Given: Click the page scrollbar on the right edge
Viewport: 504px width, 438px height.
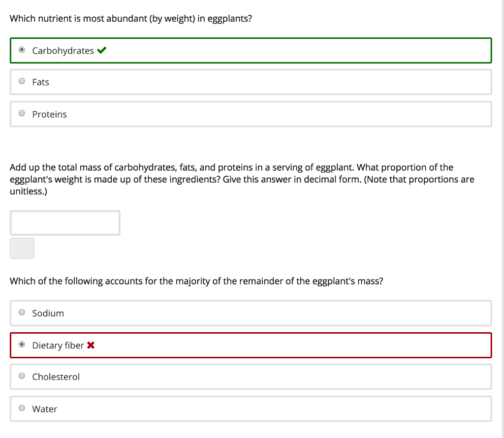Looking at the screenshot, I should click(501, 219).
